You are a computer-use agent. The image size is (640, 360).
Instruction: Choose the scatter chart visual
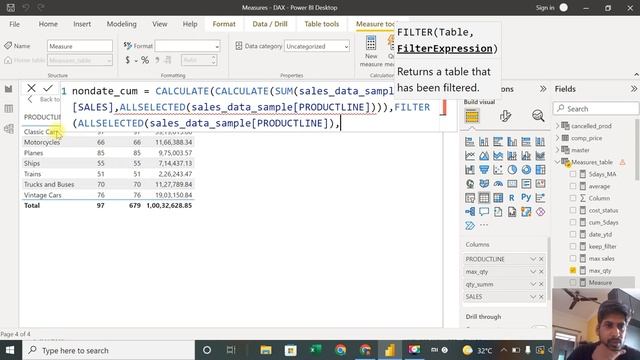pos(498,170)
